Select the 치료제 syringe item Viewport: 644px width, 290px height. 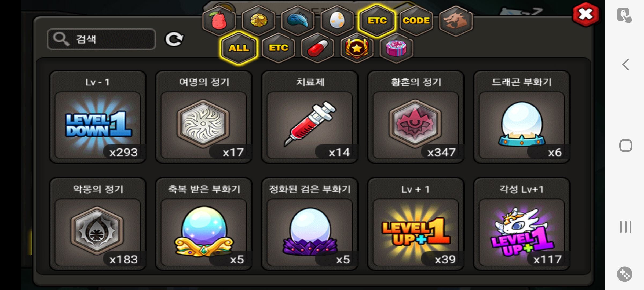tap(310, 117)
